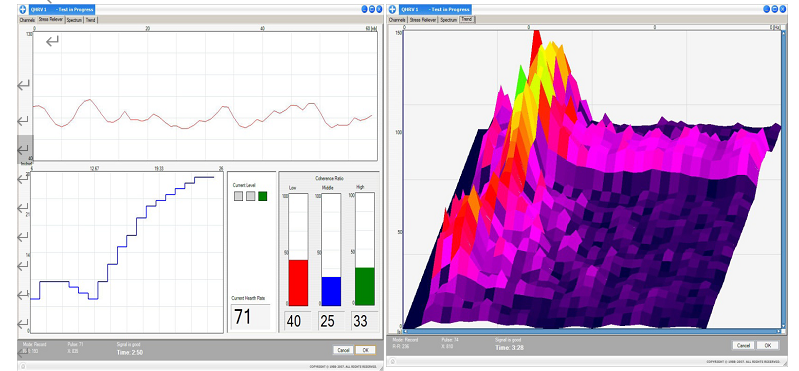Maximize the left QHRV window

tap(372, 9)
